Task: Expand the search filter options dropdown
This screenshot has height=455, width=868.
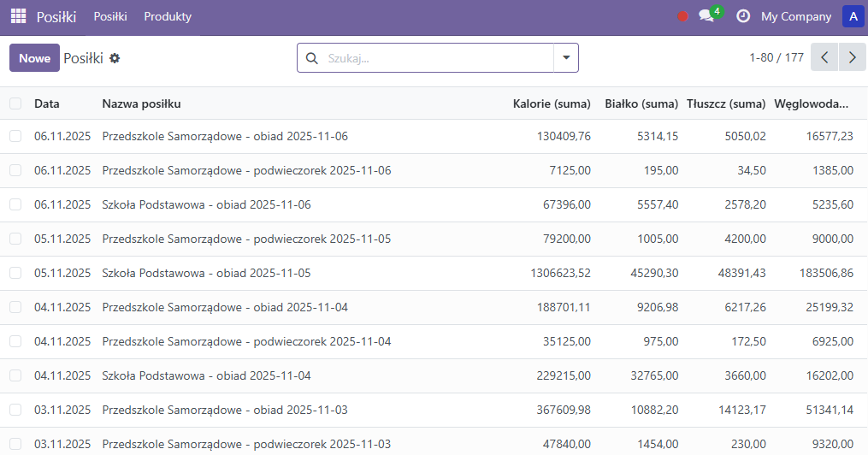Action: coord(565,58)
